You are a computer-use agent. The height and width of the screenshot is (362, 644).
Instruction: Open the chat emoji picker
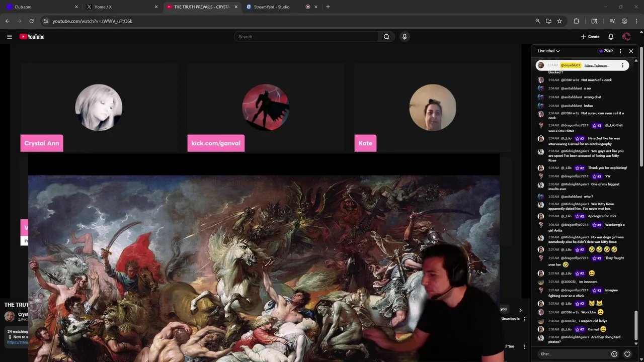click(x=614, y=354)
